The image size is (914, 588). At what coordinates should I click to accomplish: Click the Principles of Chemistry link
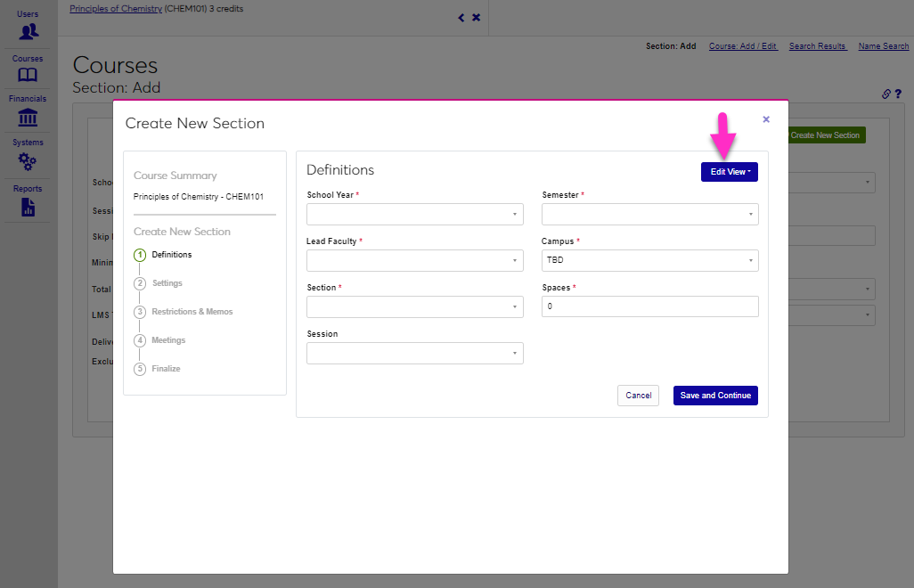pos(116,9)
